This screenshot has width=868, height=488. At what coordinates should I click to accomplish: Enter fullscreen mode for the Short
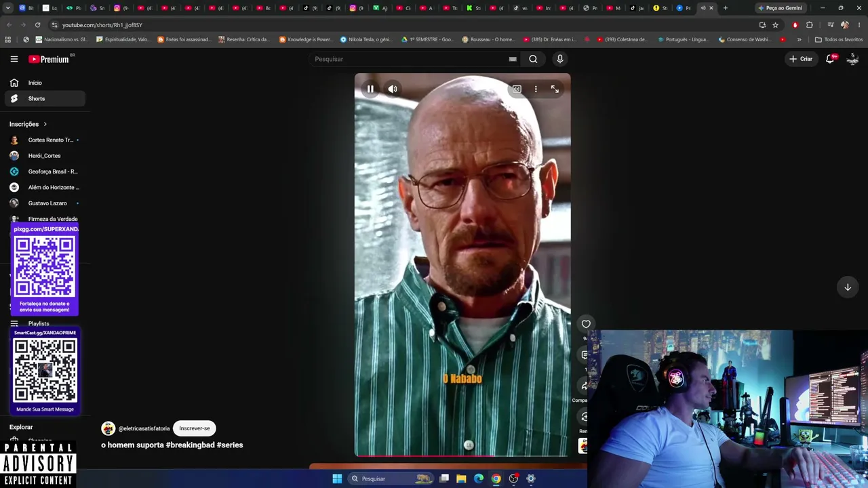point(555,89)
